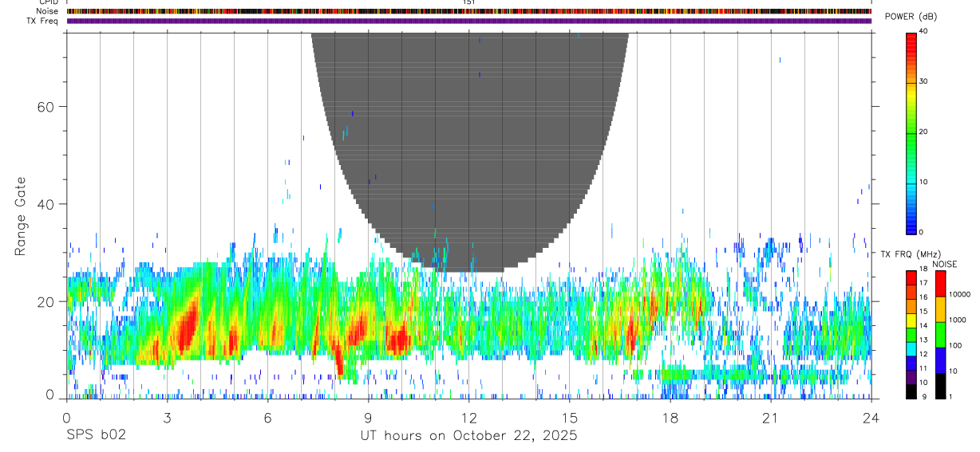Click the Noise strip above the plot

click(x=468, y=11)
